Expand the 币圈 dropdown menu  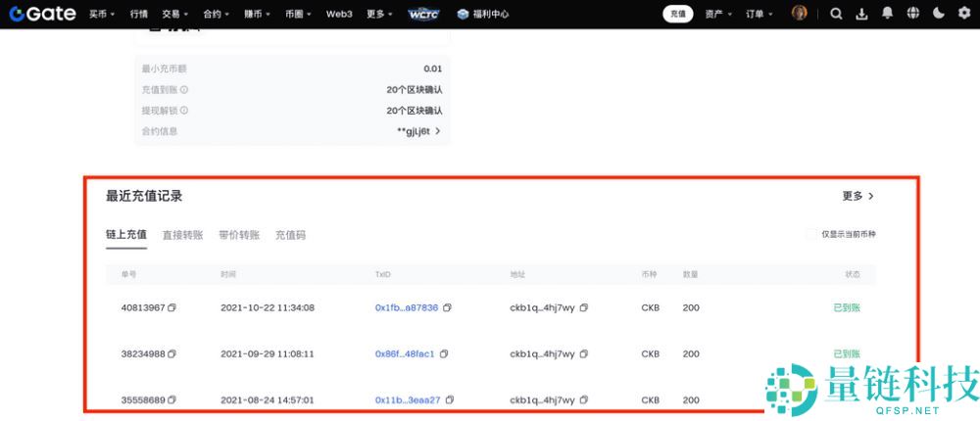click(298, 14)
